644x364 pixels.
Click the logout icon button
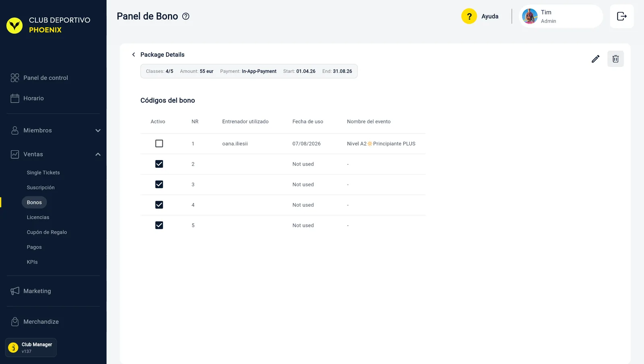(622, 16)
